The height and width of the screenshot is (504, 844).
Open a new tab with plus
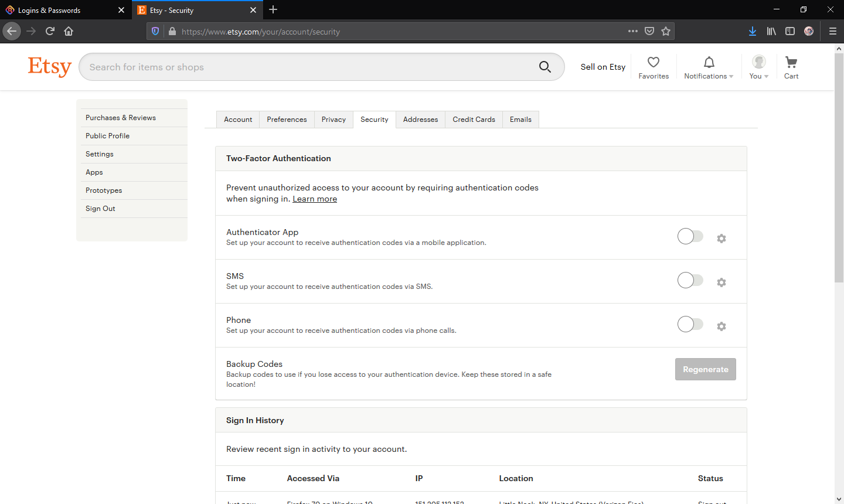273,9
